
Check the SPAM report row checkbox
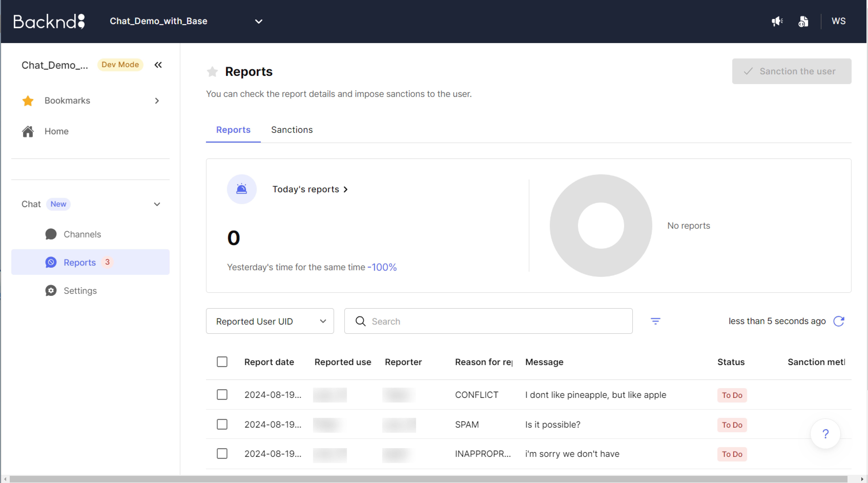pos(222,424)
